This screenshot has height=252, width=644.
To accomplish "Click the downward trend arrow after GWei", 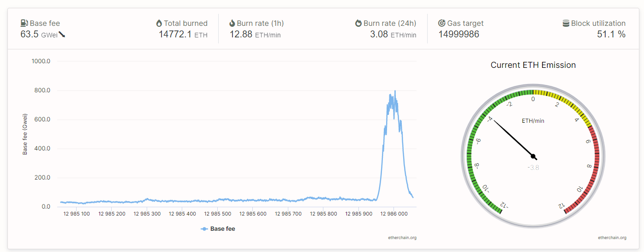I will (x=62, y=35).
